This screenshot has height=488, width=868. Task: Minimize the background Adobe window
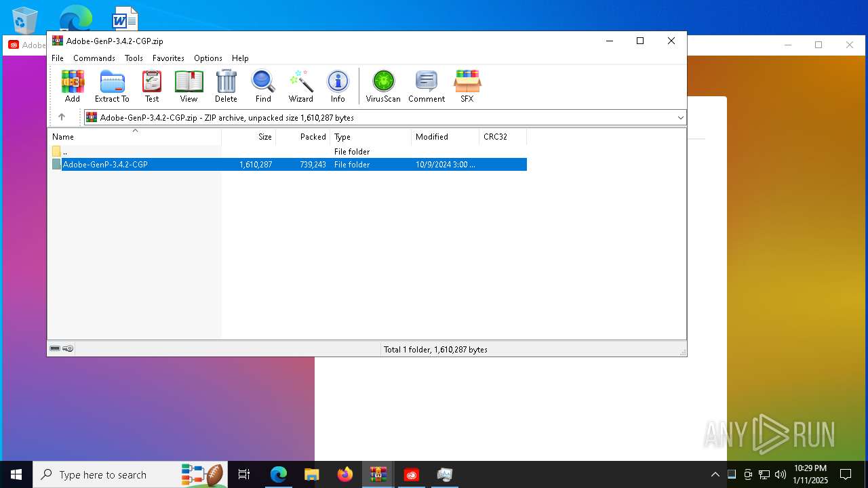pos(788,45)
